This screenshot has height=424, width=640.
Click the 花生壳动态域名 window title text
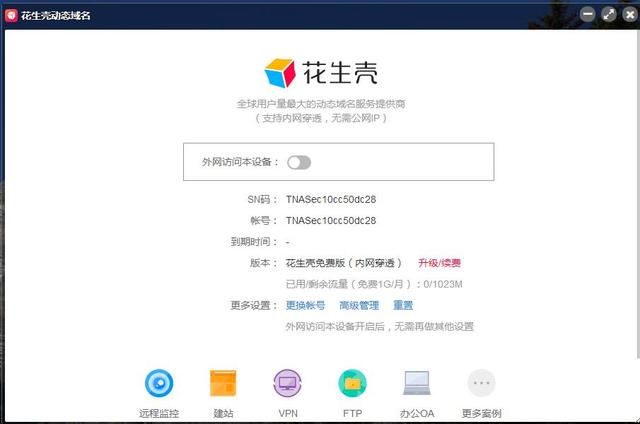(x=56, y=16)
